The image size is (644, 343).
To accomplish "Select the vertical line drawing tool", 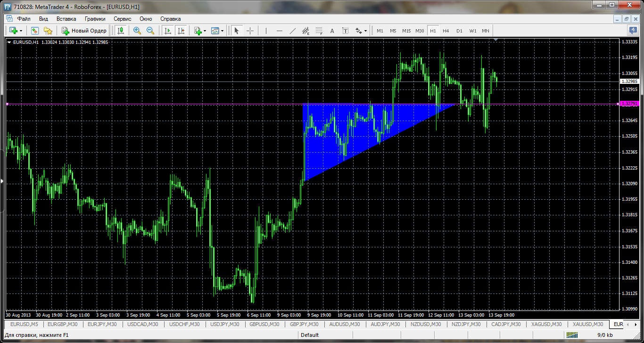I will click(266, 31).
